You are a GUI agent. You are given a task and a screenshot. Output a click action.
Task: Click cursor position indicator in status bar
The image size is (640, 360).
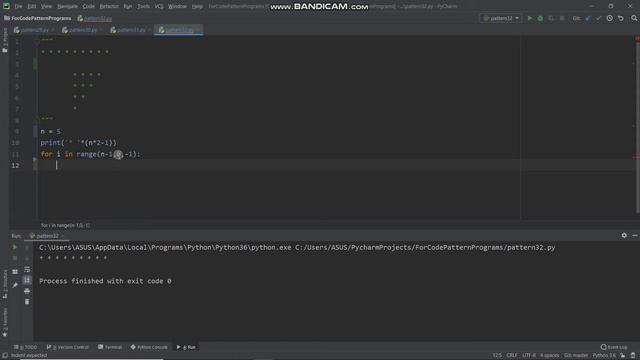click(497, 356)
